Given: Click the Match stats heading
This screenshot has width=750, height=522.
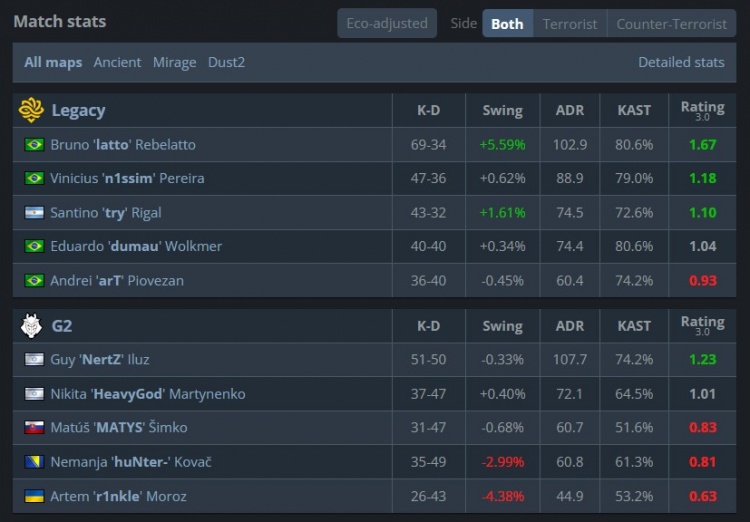Looking at the screenshot, I should (60, 22).
